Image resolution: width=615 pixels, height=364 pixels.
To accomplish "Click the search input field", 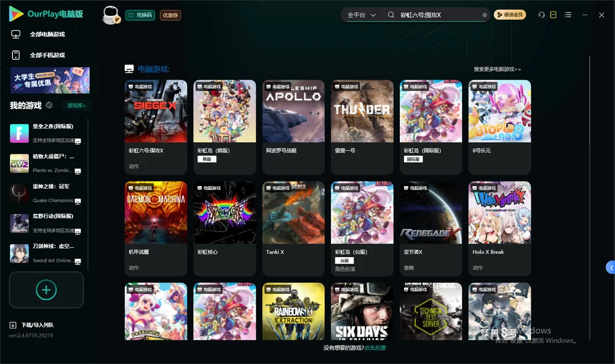I will (x=439, y=15).
